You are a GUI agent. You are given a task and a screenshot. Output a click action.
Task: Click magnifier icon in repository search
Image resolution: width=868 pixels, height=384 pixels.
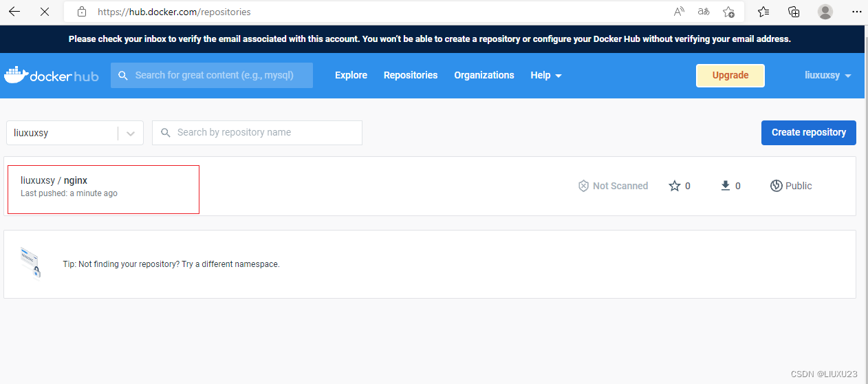click(x=165, y=133)
